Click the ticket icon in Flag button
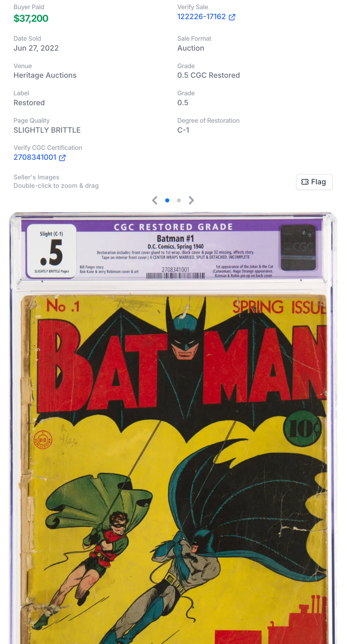The image size is (347, 644). pos(305,182)
